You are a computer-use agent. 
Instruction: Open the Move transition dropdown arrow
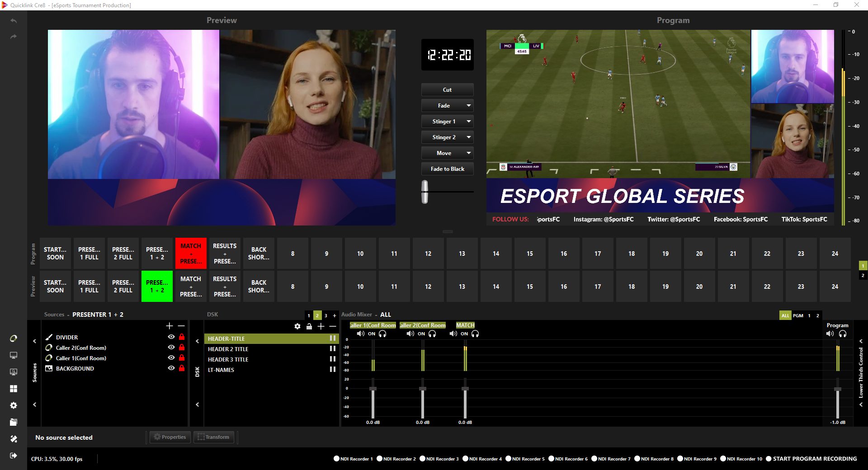469,153
